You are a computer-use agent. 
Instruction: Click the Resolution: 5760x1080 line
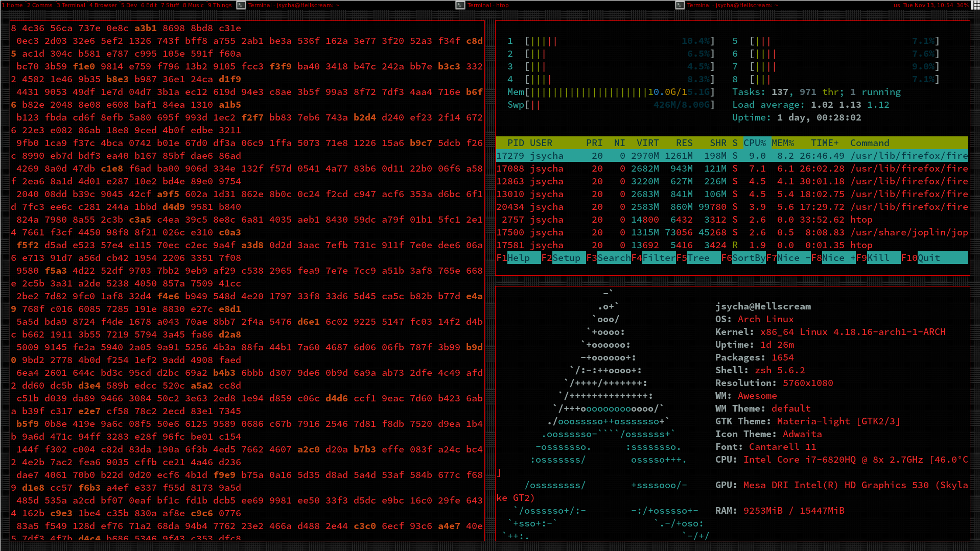coord(774,383)
